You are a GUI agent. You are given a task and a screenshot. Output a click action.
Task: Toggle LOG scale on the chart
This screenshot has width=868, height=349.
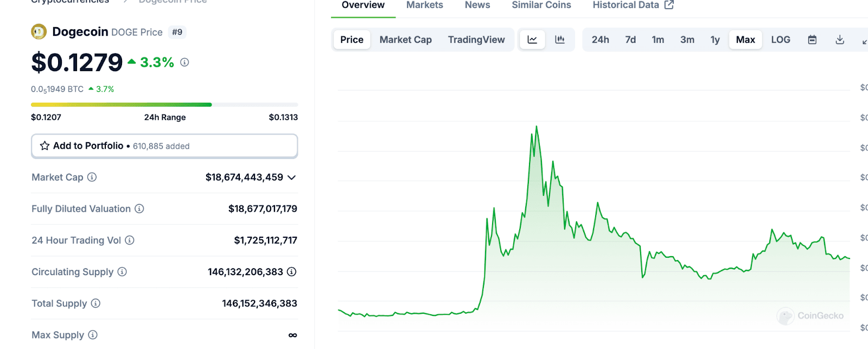click(x=781, y=40)
